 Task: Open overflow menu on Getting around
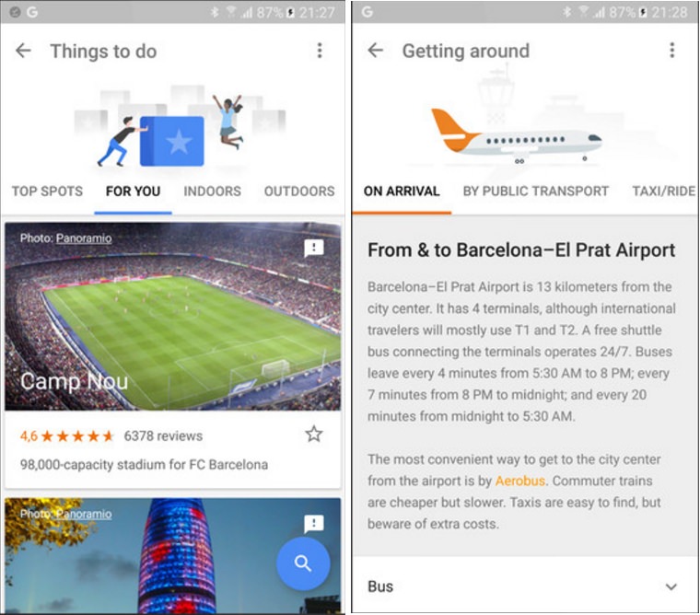pos(671,51)
